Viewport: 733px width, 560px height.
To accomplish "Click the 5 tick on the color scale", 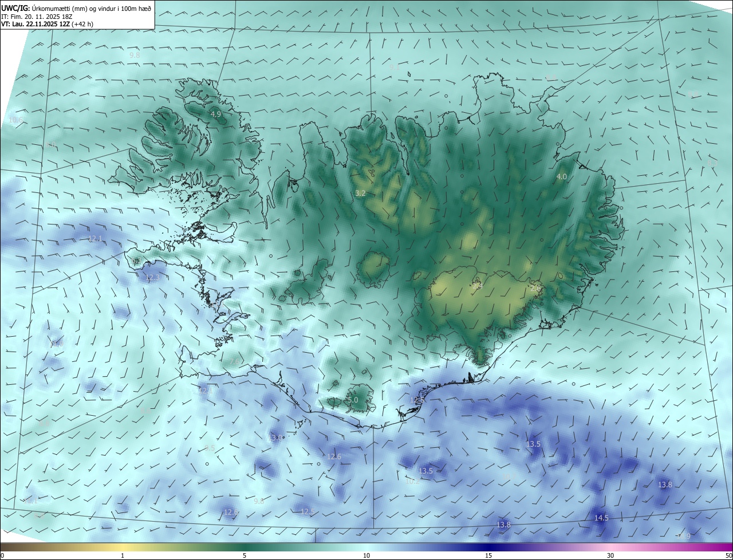I will (x=245, y=555).
